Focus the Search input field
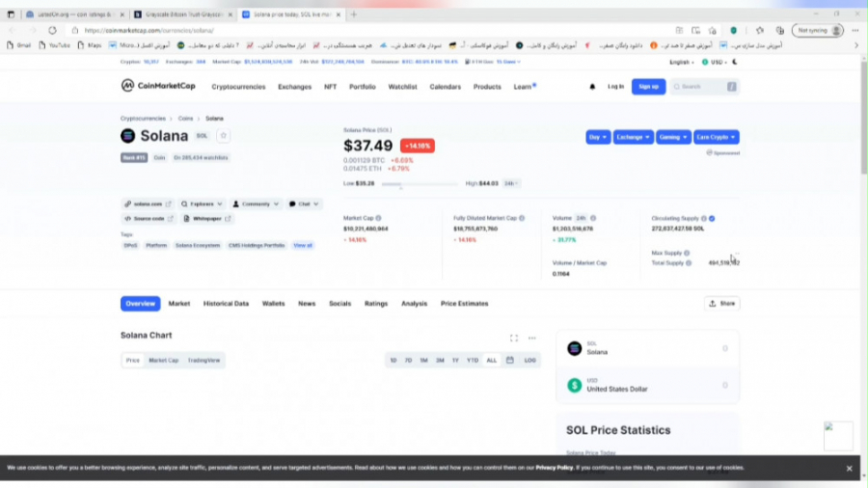 click(x=704, y=87)
